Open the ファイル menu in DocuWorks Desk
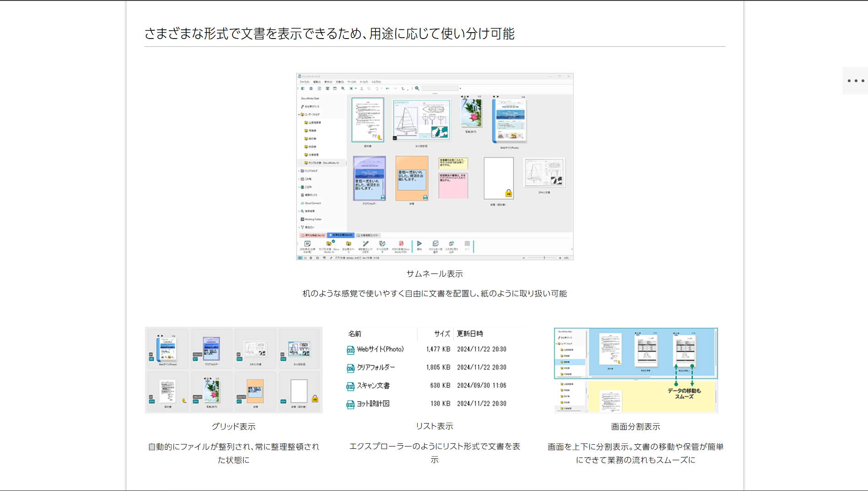Viewport: 868px width, 491px height. [x=304, y=82]
